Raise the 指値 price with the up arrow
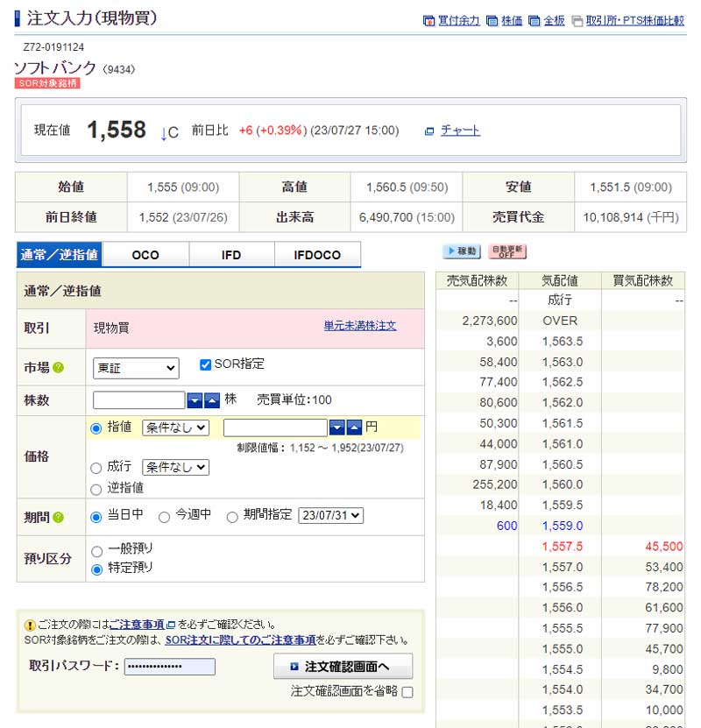701x728 pixels. [x=354, y=428]
